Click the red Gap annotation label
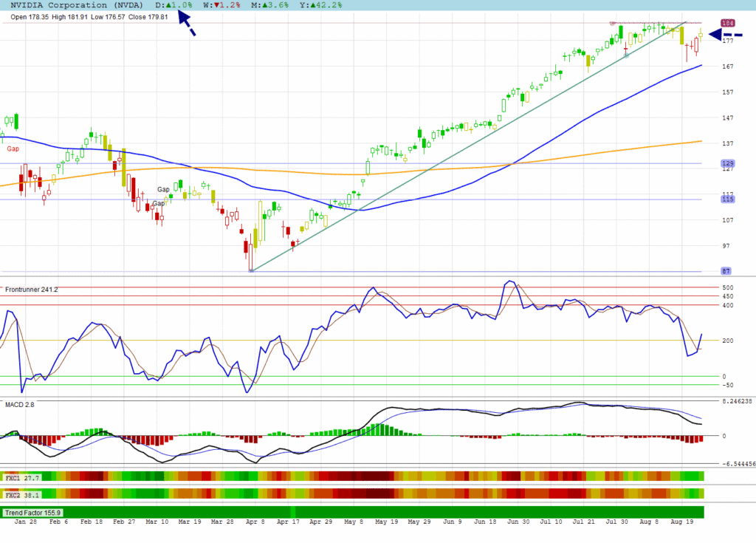756x543 pixels. (x=13, y=148)
